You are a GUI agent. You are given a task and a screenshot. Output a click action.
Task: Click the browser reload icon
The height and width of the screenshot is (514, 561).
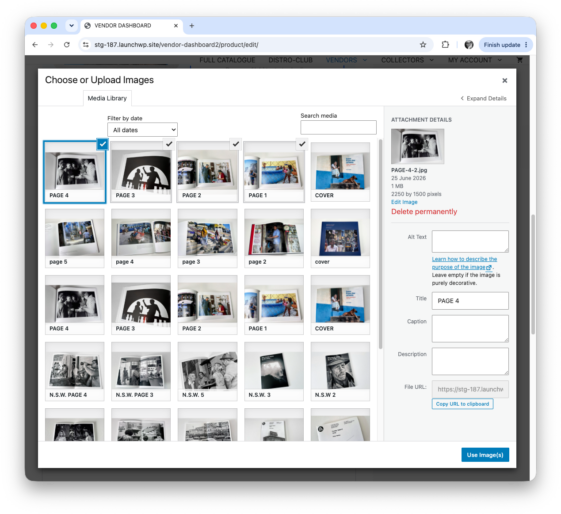(67, 45)
